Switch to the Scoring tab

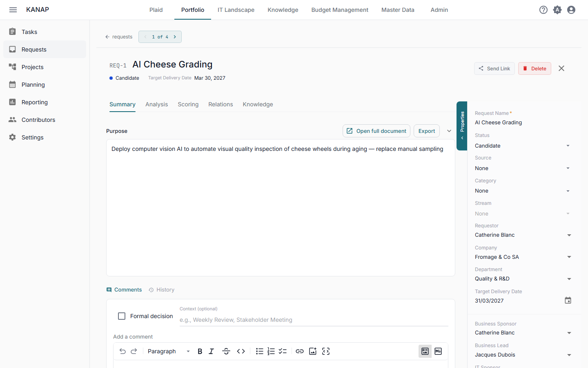188,104
